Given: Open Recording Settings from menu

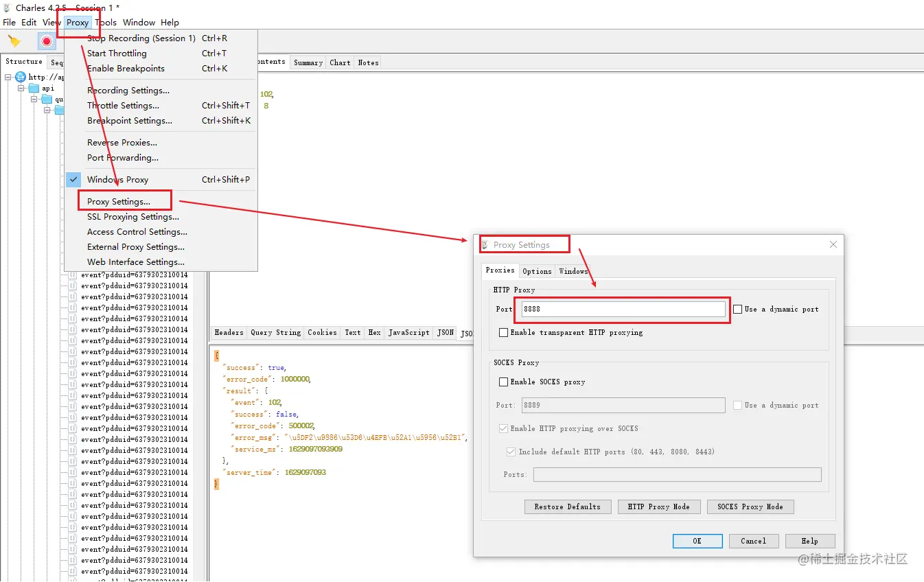Looking at the screenshot, I should tap(161, 91).
